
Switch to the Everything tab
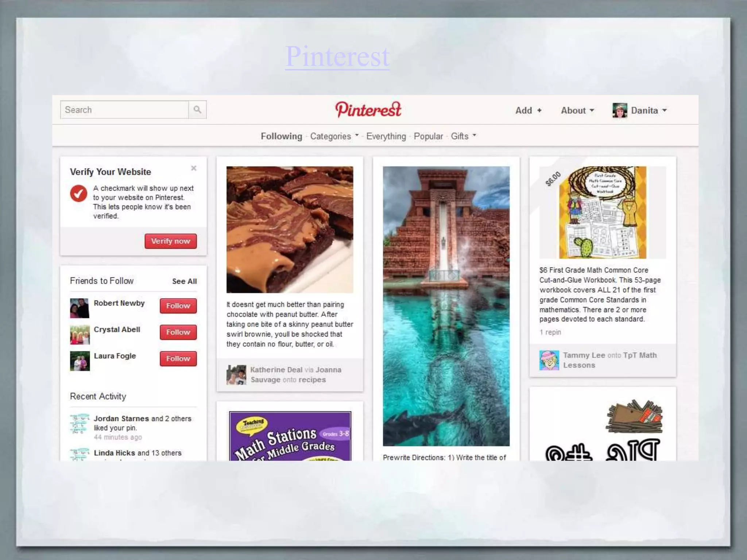386,136
